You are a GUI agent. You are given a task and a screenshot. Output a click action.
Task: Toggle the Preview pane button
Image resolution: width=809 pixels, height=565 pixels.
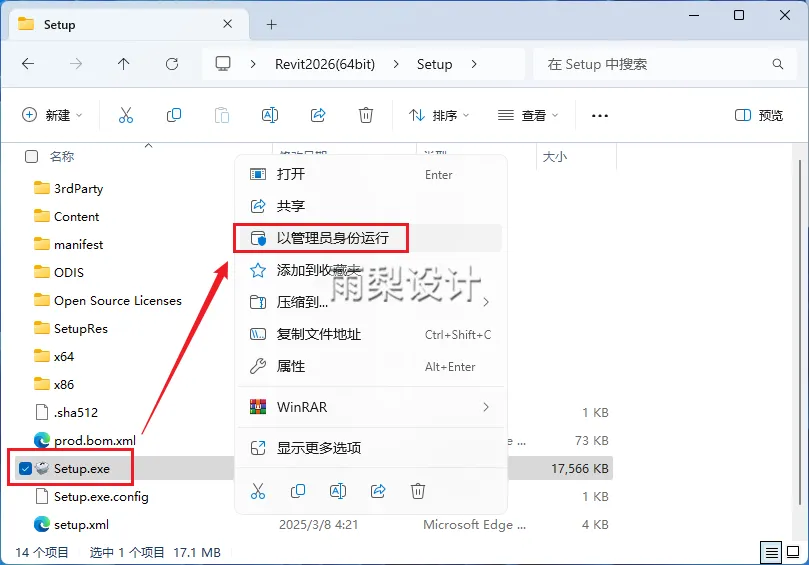point(758,115)
